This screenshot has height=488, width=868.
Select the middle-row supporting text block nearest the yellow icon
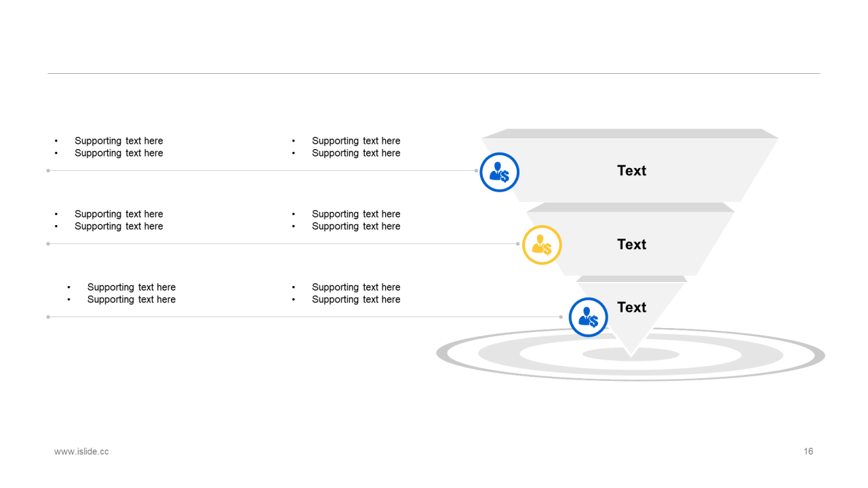coord(347,220)
